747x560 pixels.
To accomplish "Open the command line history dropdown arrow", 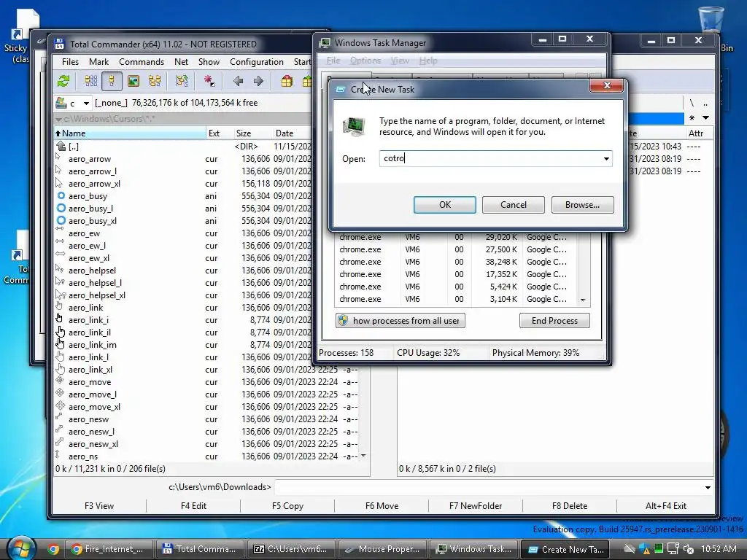I will (708, 487).
